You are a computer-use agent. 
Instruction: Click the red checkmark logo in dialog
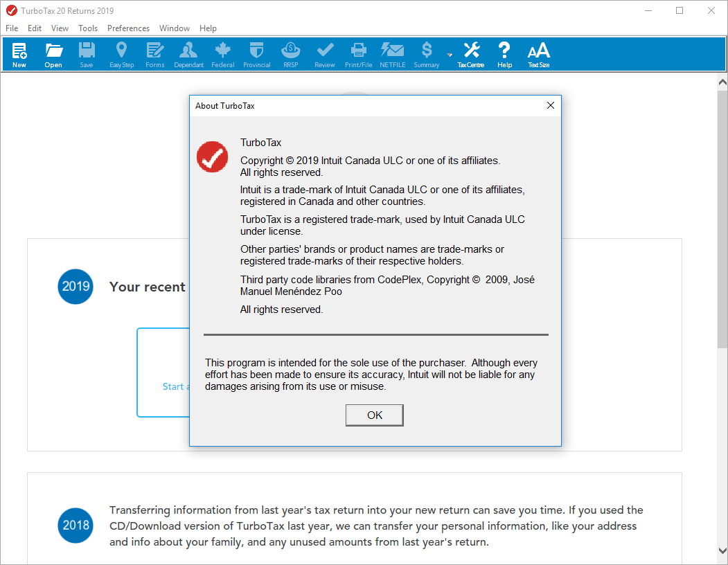pyautogui.click(x=212, y=157)
